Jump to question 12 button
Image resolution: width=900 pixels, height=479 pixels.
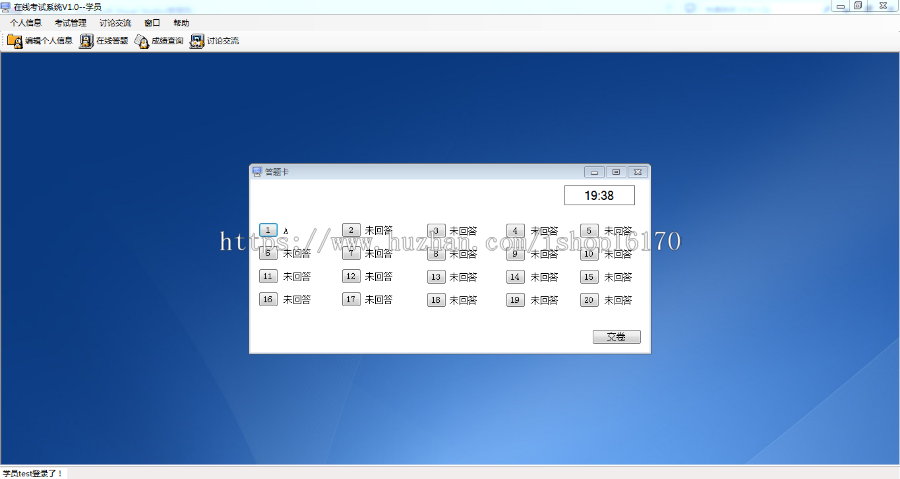click(x=351, y=276)
